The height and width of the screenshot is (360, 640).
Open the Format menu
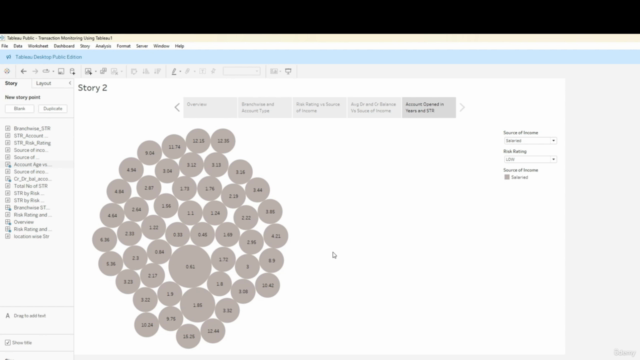coord(123,46)
